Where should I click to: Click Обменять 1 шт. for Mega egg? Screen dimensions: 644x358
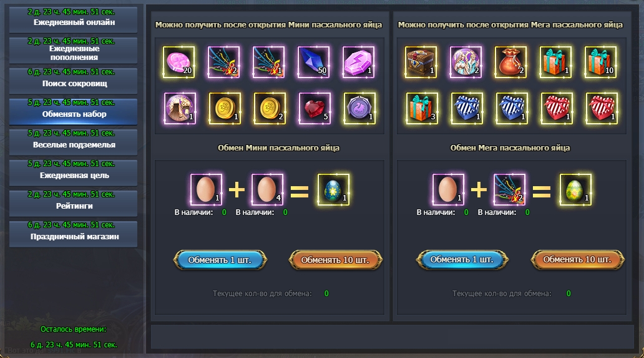point(462,260)
